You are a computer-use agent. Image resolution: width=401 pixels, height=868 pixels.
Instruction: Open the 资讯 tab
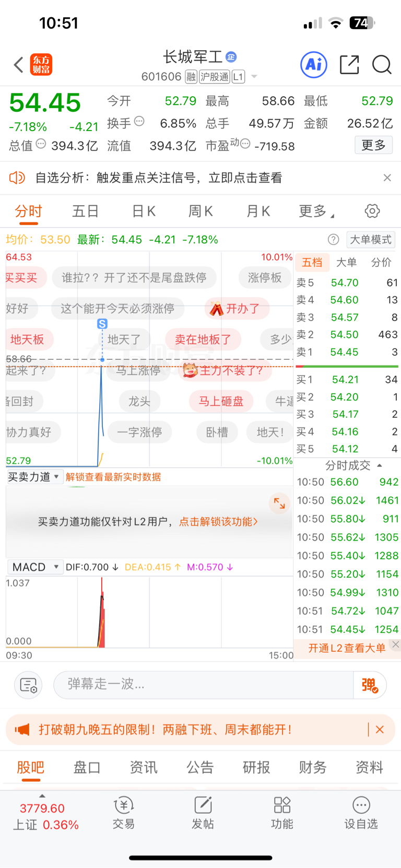coord(144,767)
